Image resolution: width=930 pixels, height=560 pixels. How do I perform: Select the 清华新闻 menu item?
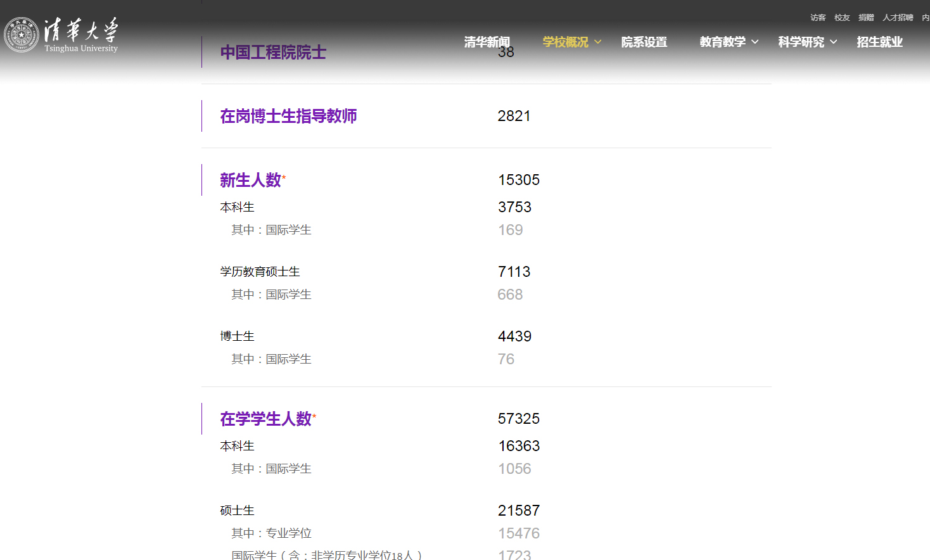488,42
